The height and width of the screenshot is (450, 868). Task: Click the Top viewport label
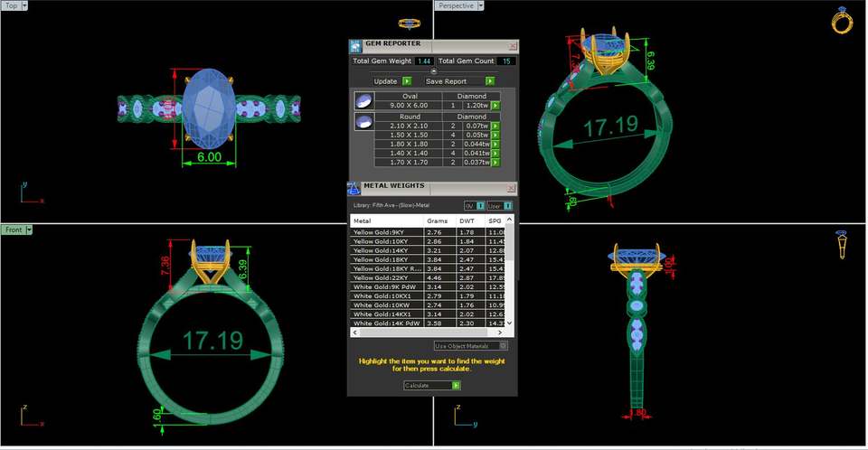click(x=11, y=5)
